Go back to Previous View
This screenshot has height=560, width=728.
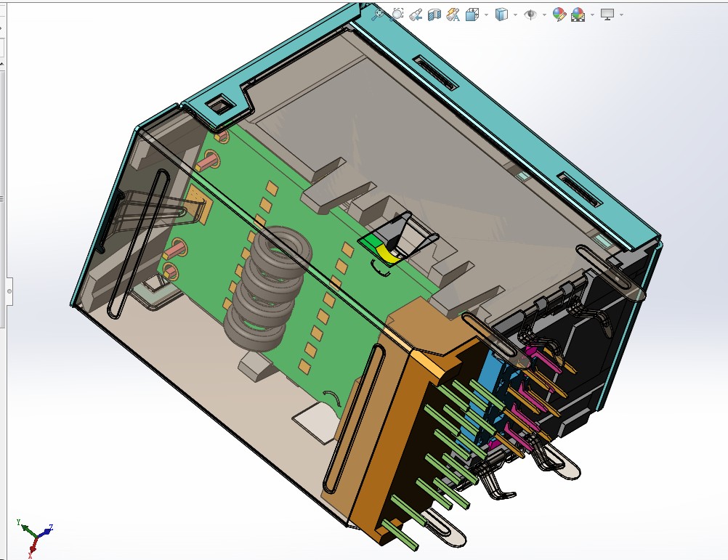[416, 15]
